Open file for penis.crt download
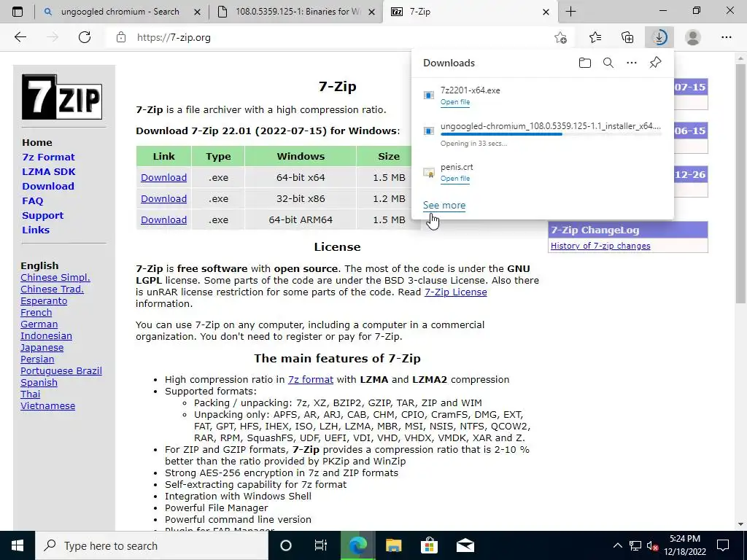The height and width of the screenshot is (560, 747). point(455,179)
